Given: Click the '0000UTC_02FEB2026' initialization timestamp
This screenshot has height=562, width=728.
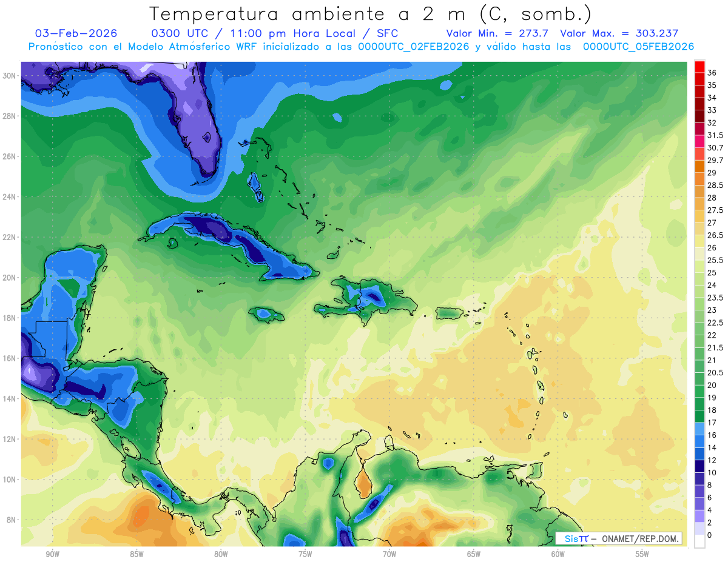Looking at the screenshot, I should pyautogui.click(x=414, y=46).
